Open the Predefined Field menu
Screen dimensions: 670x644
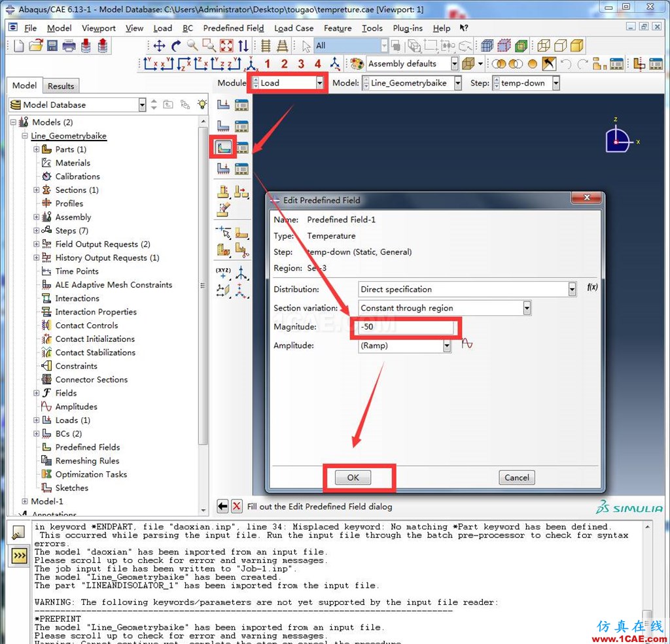[x=234, y=28]
